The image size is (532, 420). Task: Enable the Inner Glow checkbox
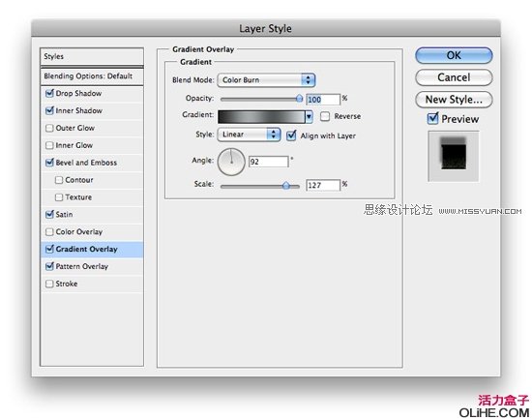click(x=49, y=145)
